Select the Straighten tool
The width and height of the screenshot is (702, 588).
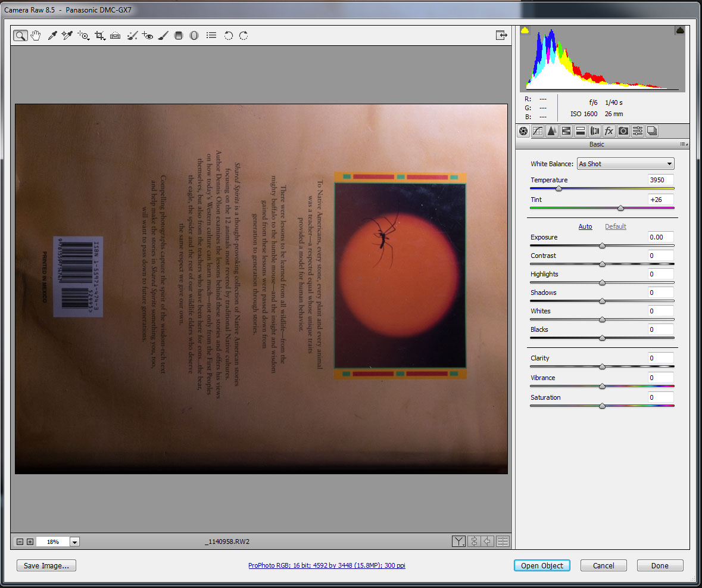(x=115, y=35)
